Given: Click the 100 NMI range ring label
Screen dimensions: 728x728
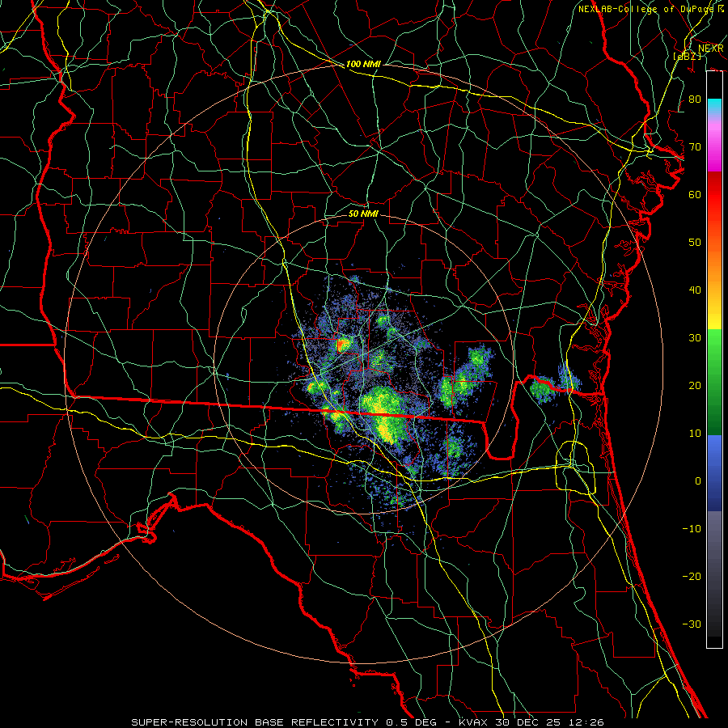Looking at the screenshot, I should point(363,64).
